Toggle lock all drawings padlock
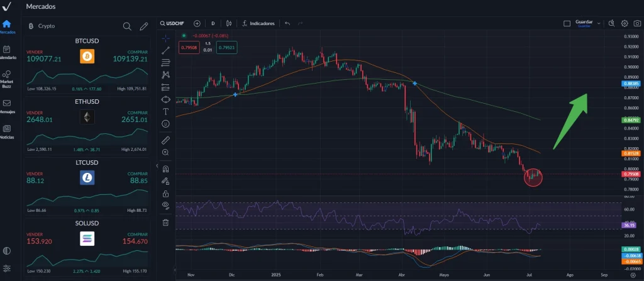Viewport: 644px width, 281px height. click(165, 194)
